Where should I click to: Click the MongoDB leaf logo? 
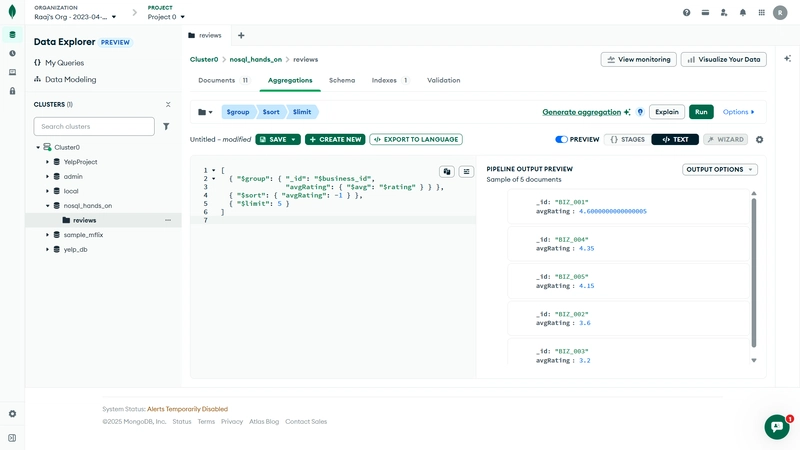pos(12,12)
